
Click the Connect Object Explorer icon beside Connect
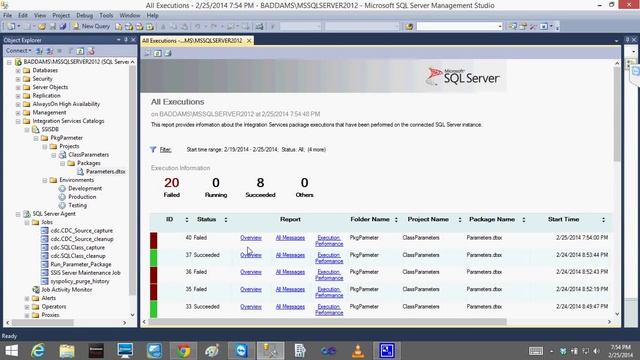coord(40,51)
